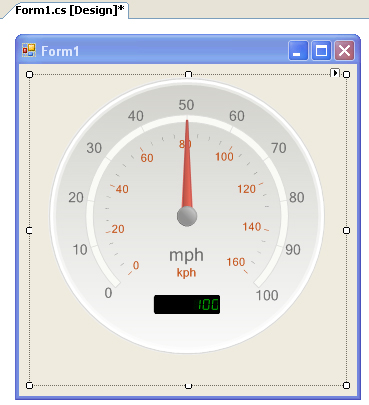Maximize the Form1 window
369x405 pixels.
pyautogui.click(x=321, y=51)
